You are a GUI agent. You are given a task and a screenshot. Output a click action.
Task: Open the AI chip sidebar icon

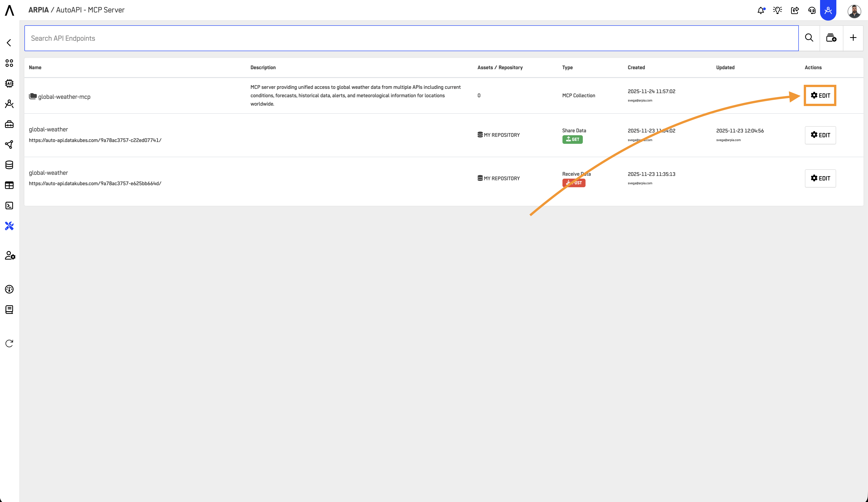[x=9, y=83]
